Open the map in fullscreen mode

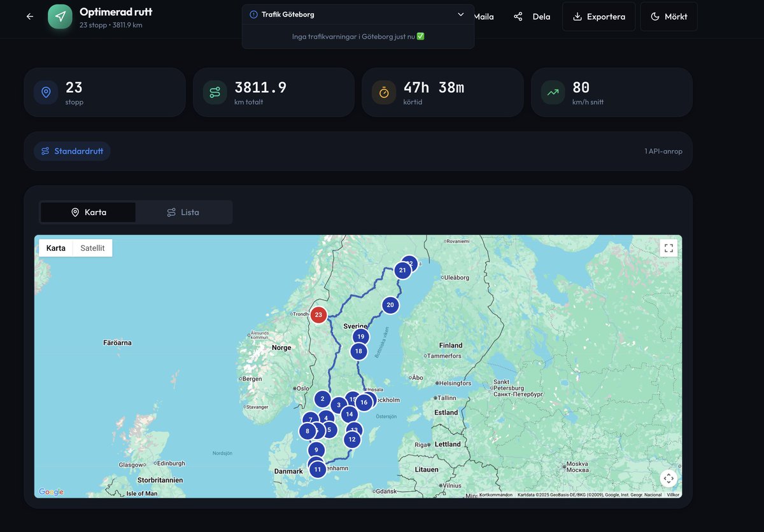point(668,248)
